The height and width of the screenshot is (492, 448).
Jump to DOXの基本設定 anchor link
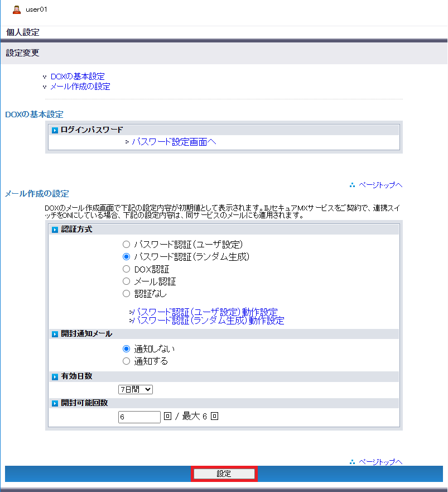point(78,77)
